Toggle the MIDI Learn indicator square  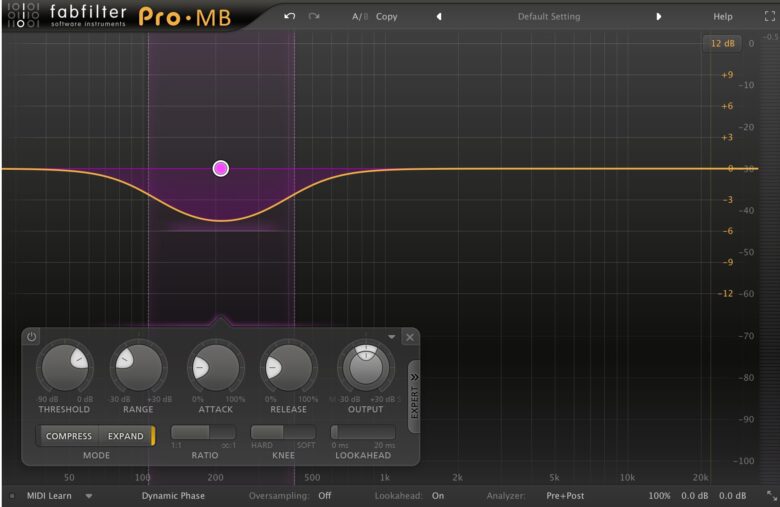(12, 496)
